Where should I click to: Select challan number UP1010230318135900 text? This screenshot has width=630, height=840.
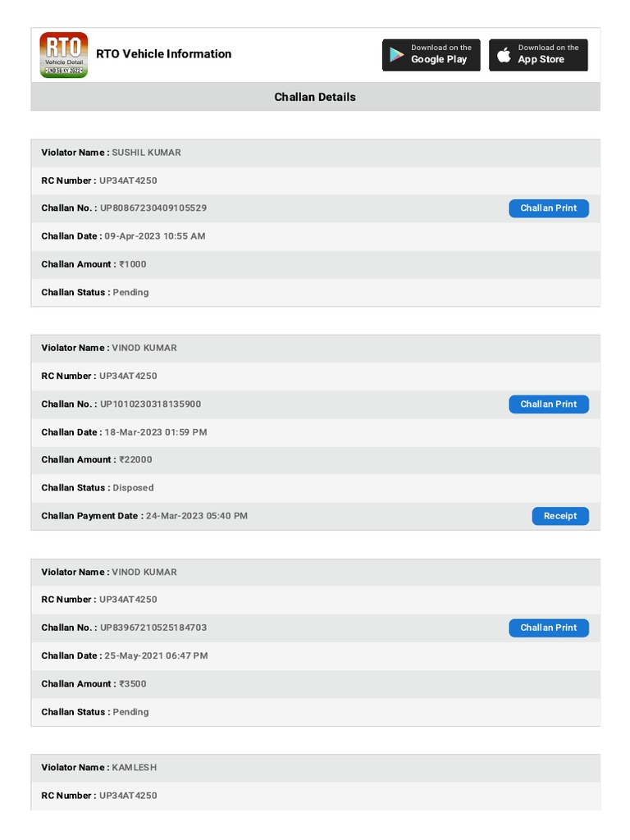(151, 404)
